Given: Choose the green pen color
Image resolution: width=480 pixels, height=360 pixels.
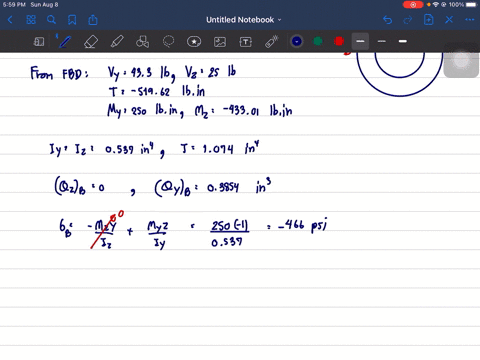Looking at the screenshot, I should [x=318, y=41].
